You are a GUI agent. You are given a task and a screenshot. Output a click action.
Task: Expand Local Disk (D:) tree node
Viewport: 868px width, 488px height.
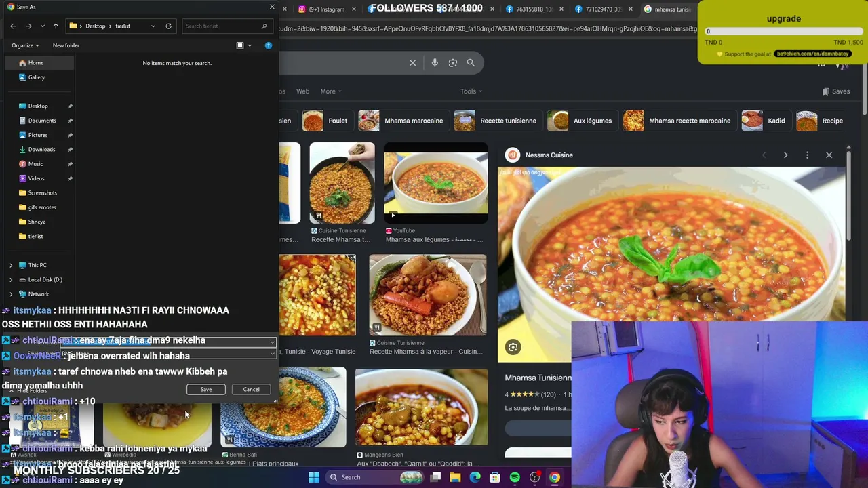click(11, 279)
